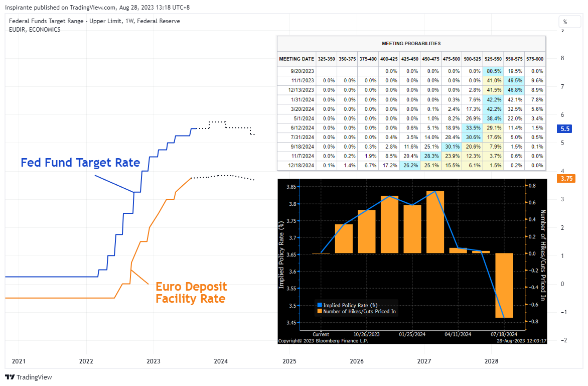Select the 9/20/2023 meeting row date
The height and width of the screenshot is (386, 588).
302,71
